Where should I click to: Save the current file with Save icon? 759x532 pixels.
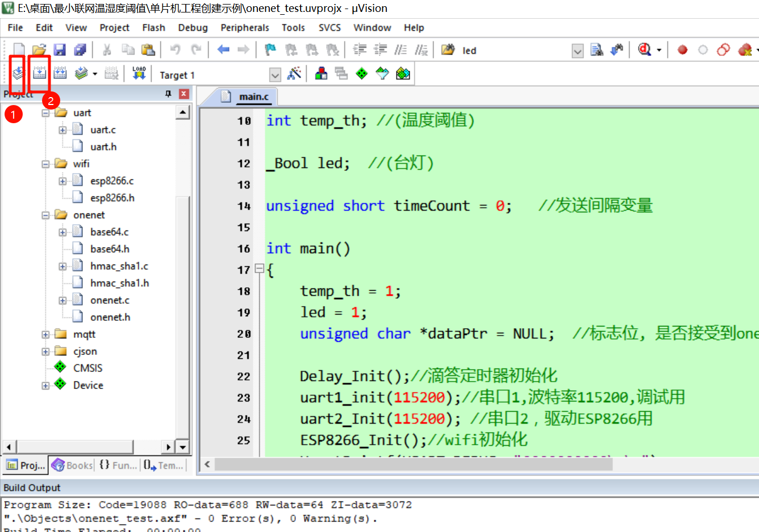click(60, 50)
